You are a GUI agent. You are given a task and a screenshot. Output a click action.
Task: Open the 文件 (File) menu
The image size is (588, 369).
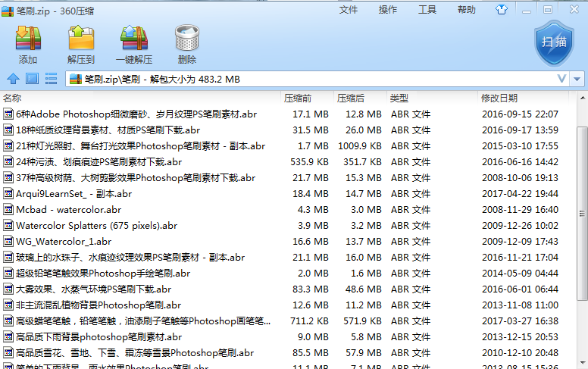(x=349, y=10)
